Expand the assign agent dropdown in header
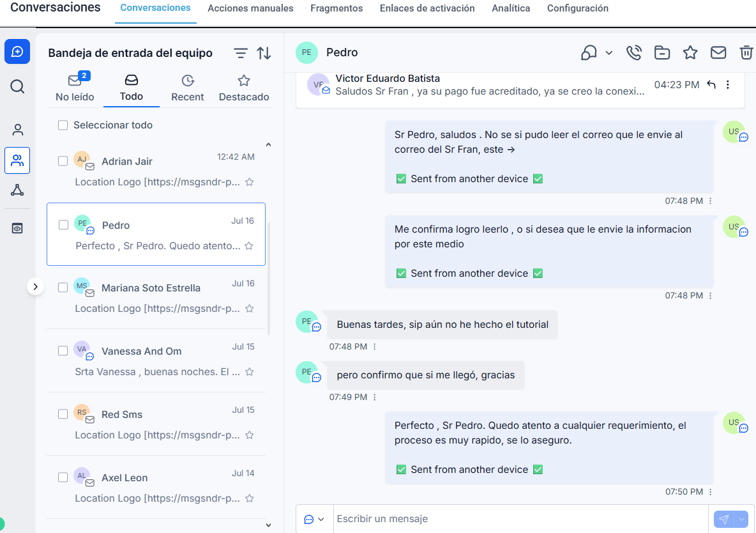The height and width of the screenshot is (533, 756). (x=609, y=53)
